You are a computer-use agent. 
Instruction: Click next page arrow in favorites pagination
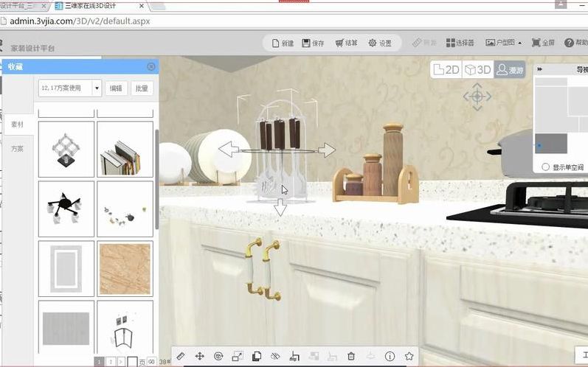click(121, 362)
